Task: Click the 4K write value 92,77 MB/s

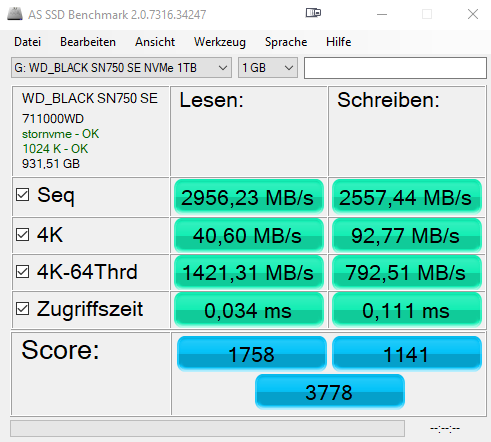Action: [407, 235]
